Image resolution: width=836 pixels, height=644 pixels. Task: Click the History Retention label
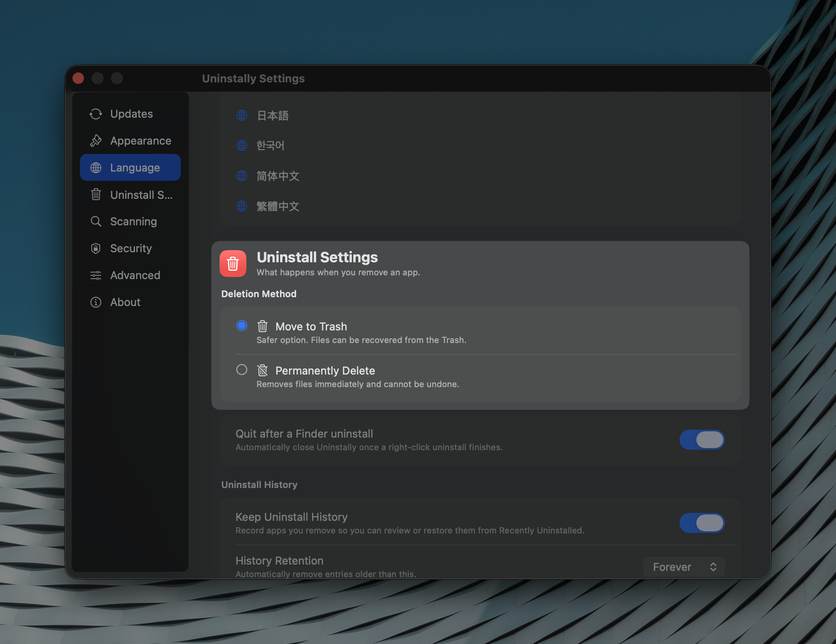point(279,561)
